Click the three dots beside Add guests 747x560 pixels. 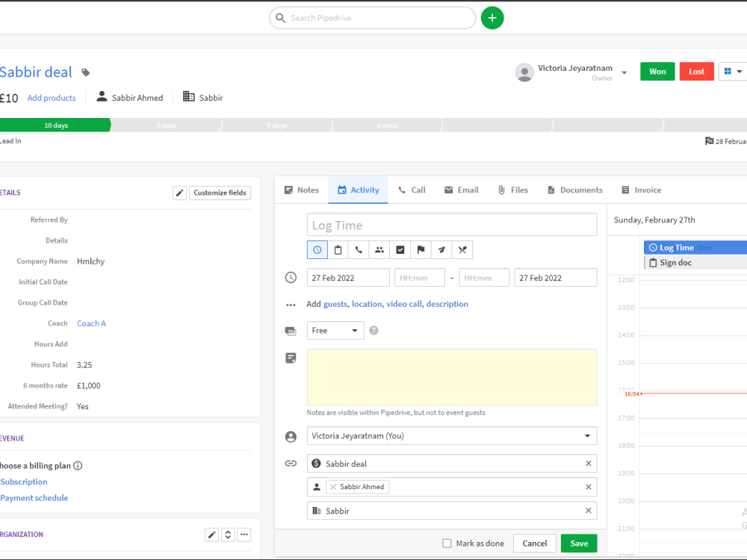click(291, 305)
